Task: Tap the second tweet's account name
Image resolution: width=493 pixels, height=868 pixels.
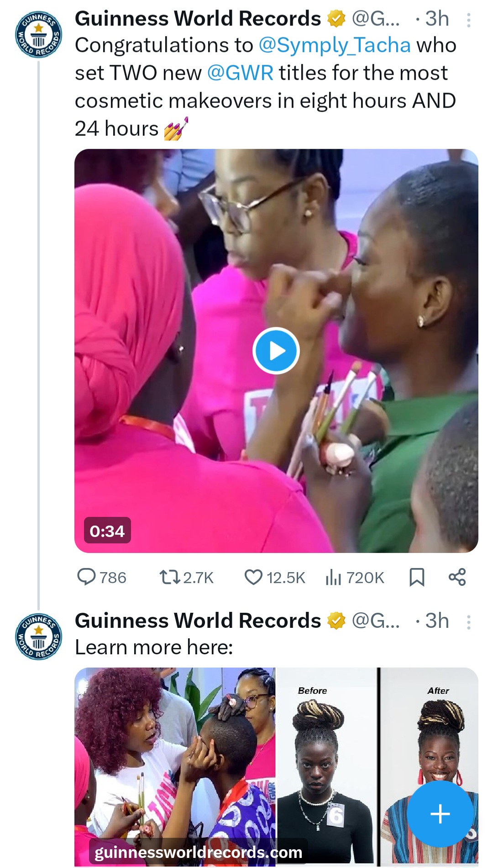Action: pos(198,621)
